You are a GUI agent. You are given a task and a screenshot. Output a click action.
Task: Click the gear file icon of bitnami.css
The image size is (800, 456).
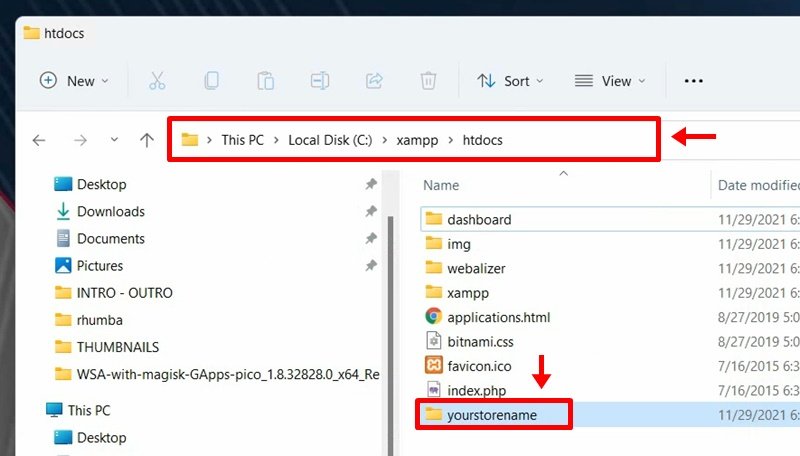433,341
